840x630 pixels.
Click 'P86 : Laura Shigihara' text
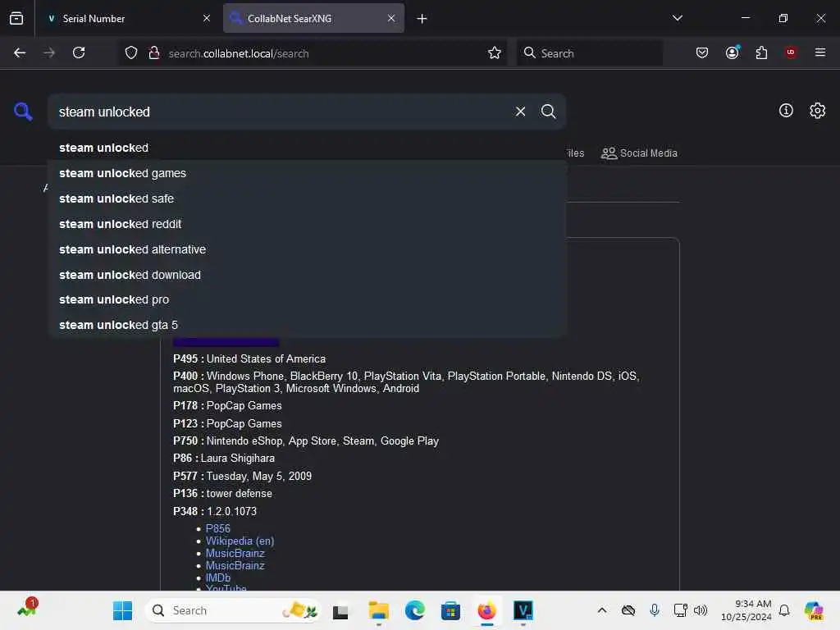pos(224,458)
